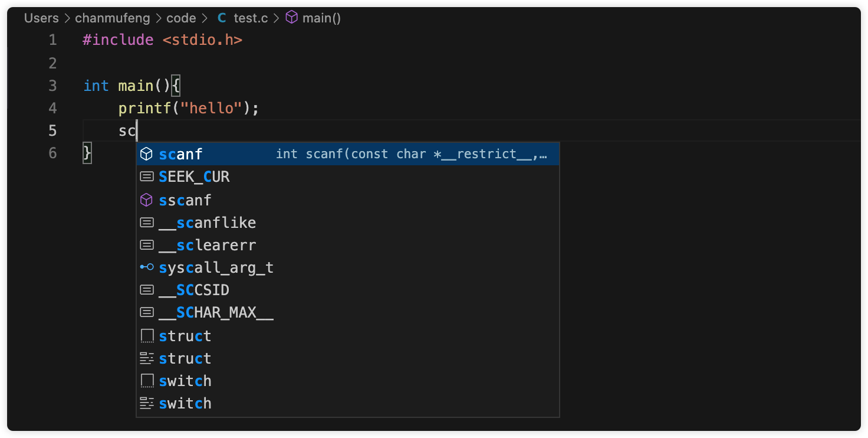Screen dimensions: 868x438
Task: Open the Users breadcrumb segment
Action: coord(41,18)
